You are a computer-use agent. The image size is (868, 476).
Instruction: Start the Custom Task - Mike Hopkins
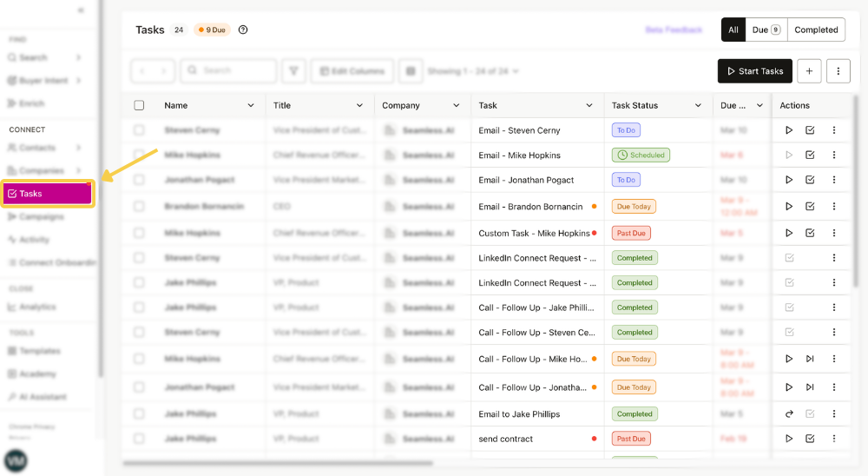coord(789,233)
